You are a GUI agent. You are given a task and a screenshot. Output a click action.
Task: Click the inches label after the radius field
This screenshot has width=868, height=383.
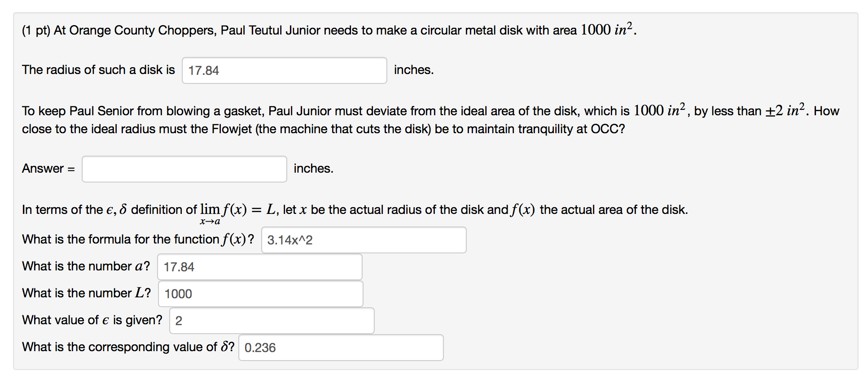tap(414, 70)
